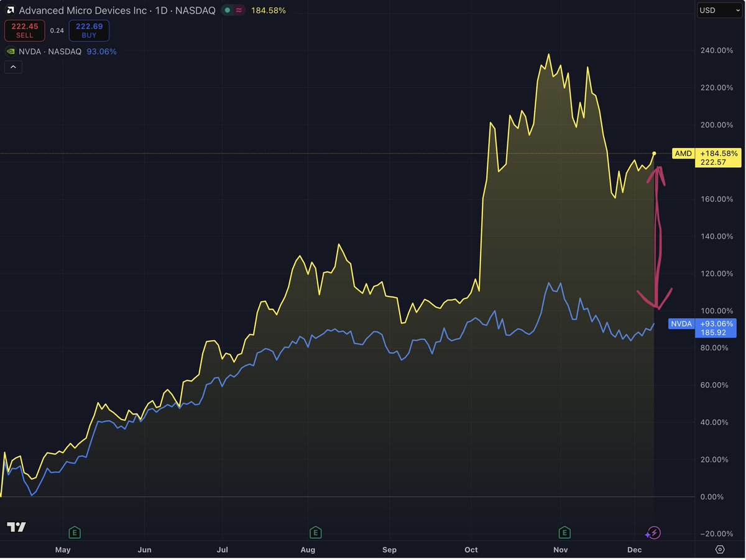
Task: Click the Nov label on time axis
Action: tap(561, 550)
